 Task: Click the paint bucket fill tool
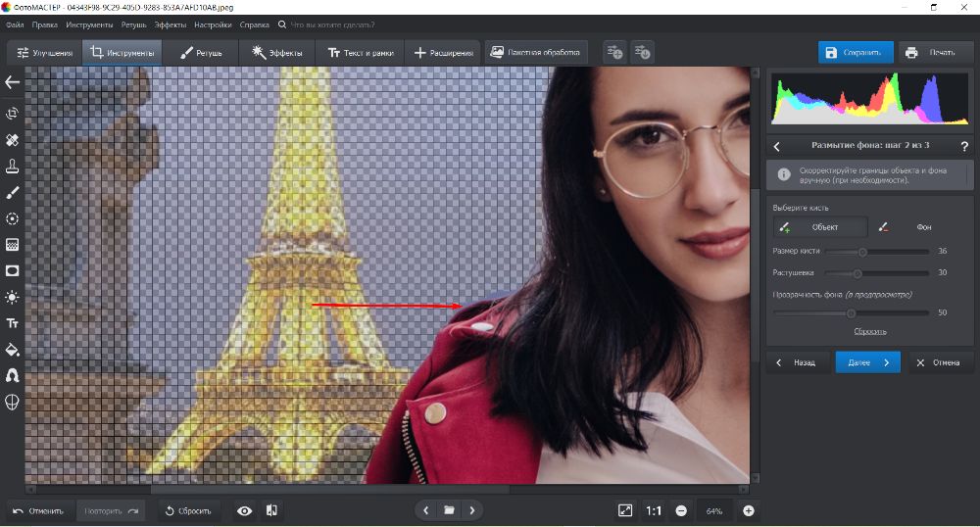(13, 349)
